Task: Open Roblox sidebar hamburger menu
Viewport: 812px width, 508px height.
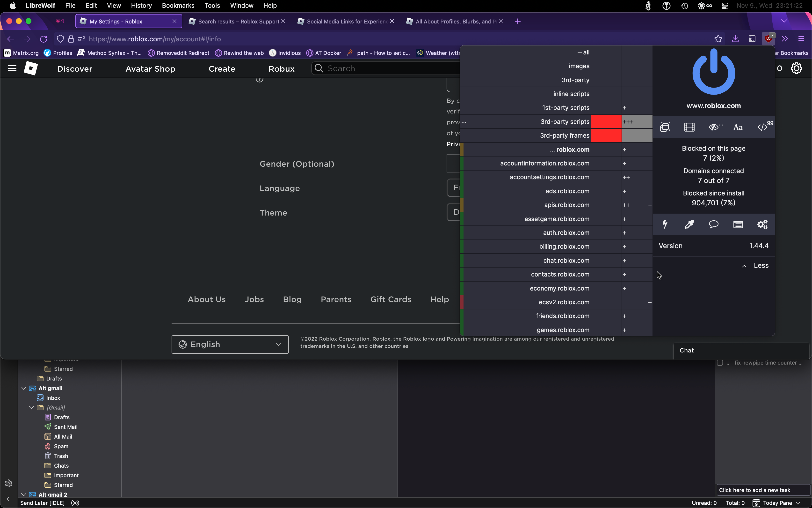Action: [x=12, y=68]
